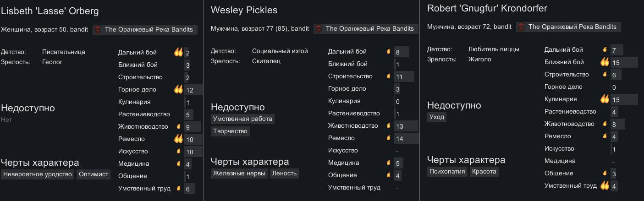This screenshot has width=644, height=201.
Task: Click double flame next to Robert's Умственный труд
Action: 605,185
